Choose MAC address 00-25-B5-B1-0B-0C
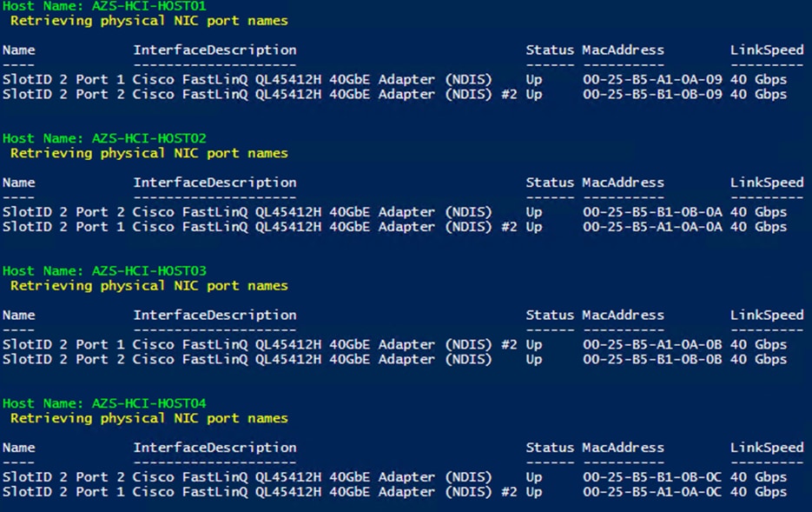812x512 pixels. click(652, 476)
